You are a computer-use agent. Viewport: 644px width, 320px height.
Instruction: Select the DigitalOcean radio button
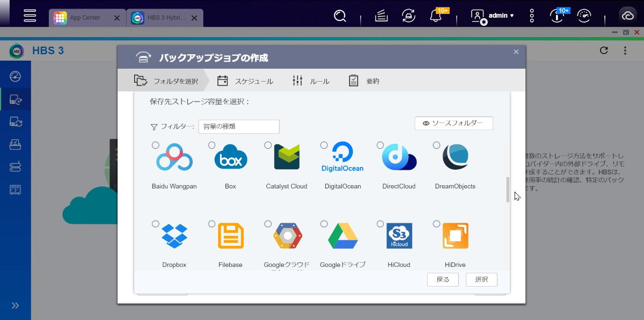click(x=324, y=146)
